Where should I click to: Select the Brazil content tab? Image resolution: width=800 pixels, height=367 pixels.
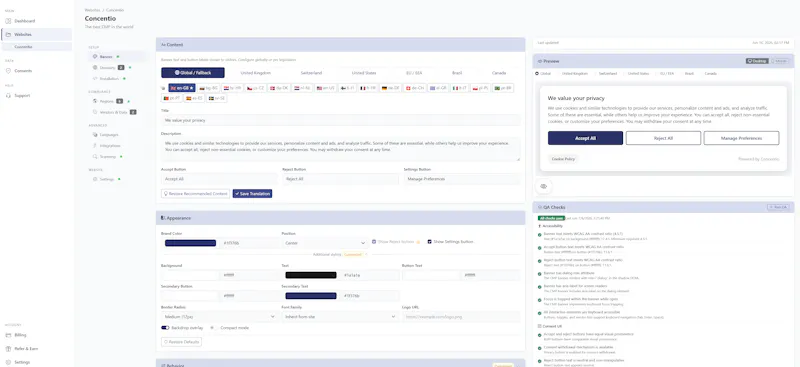coord(457,73)
